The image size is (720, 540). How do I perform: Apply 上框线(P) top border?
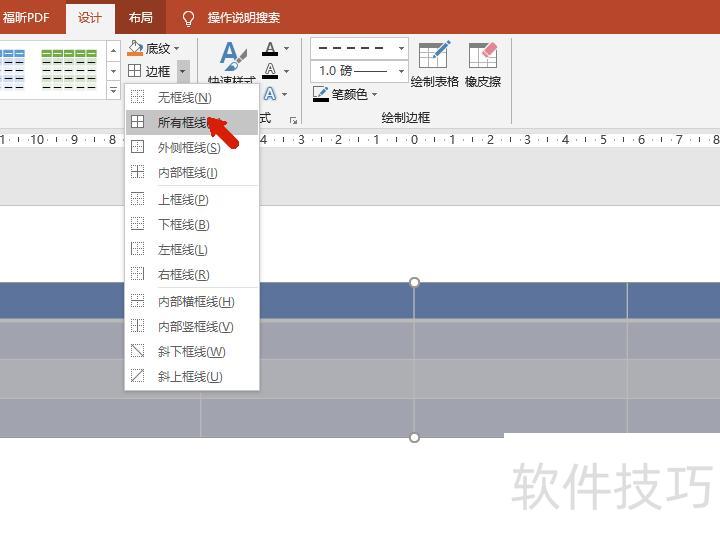[192, 200]
